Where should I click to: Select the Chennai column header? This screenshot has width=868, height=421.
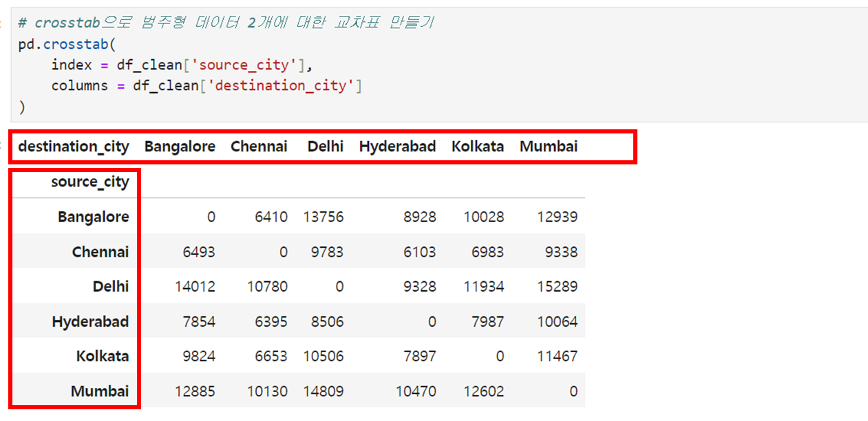259,147
